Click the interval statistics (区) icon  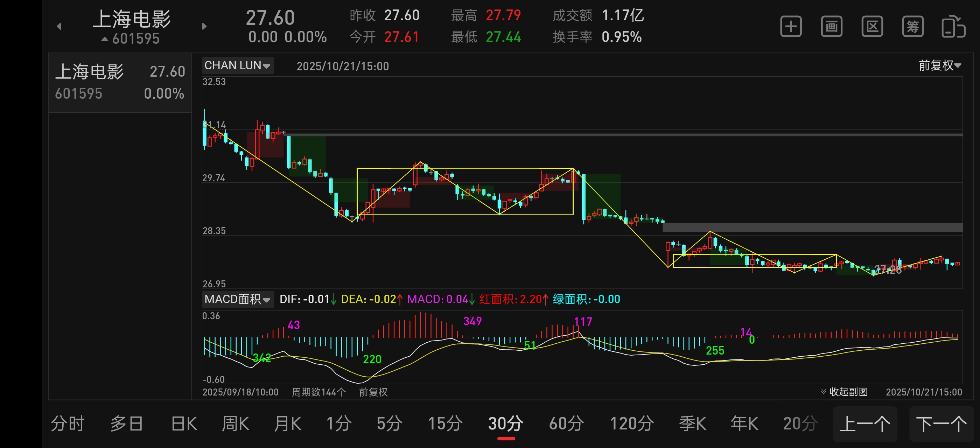871,27
